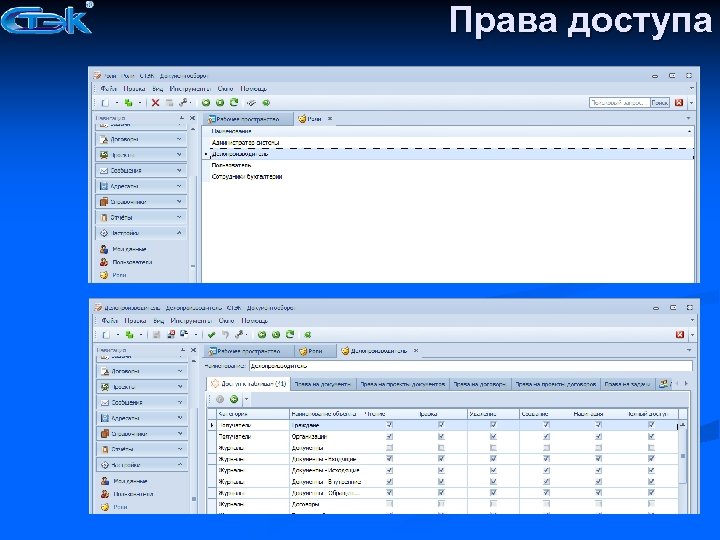Toggle Создание checkbox for Документы - Входящие row
Screen dimensions: 720x540
[546, 459]
